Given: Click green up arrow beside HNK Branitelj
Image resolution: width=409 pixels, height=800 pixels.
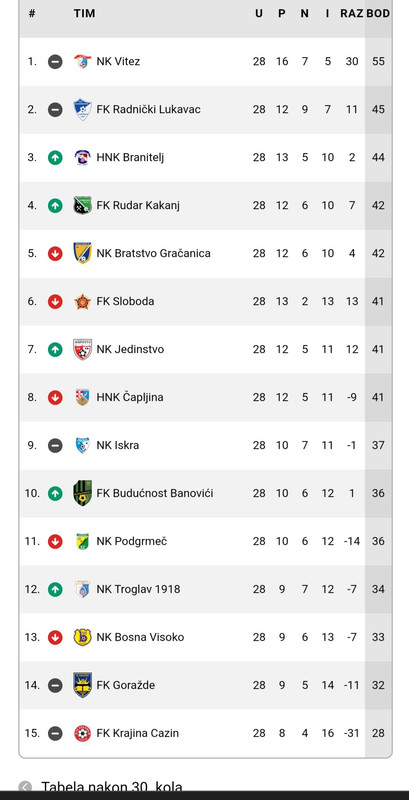Looking at the screenshot, I should (55, 158).
